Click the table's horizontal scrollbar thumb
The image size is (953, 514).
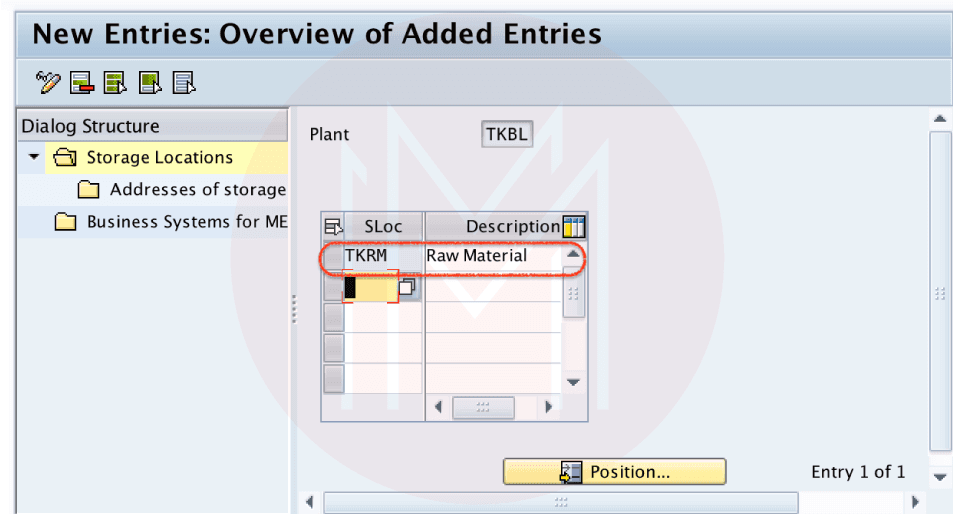(x=483, y=408)
